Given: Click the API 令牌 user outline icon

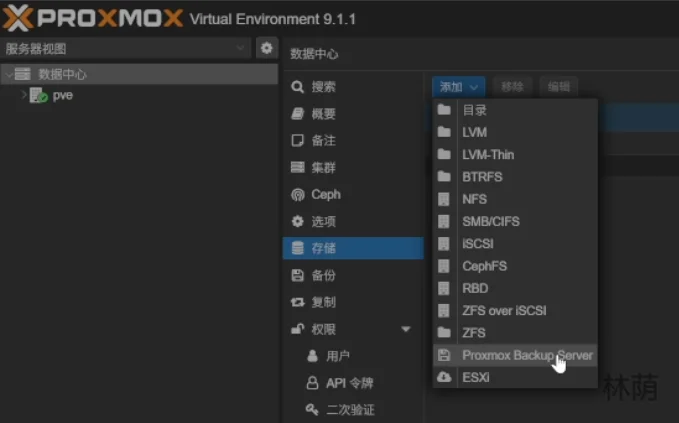Looking at the screenshot, I should pyautogui.click(x=312, y=383).
